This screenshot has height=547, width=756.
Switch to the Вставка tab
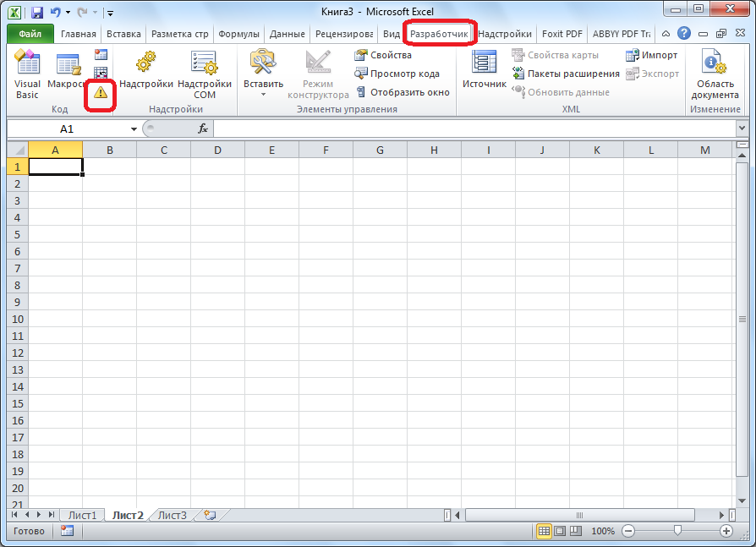click(123, 34)
